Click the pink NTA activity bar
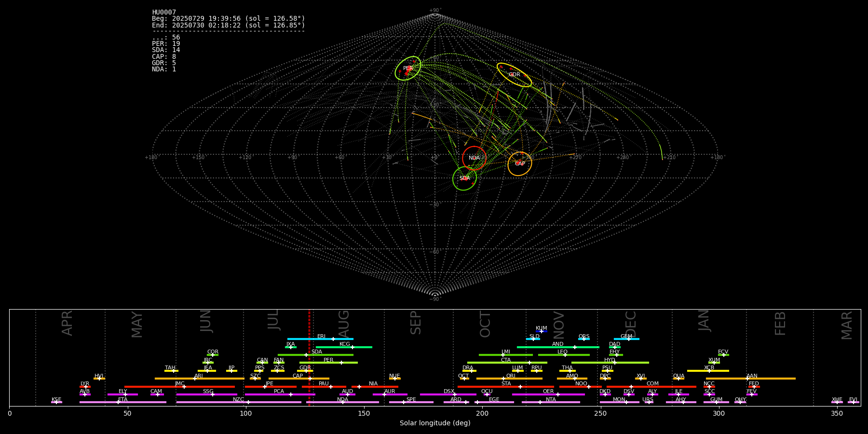This screenshot has height=434, width=868. tap(551, 402)
